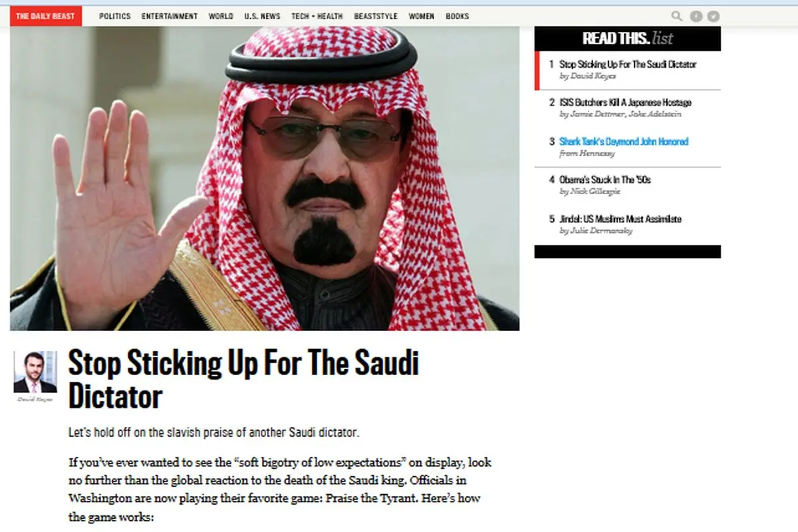
Task: Open the search magnifier icon
Action: pos(677,16)
